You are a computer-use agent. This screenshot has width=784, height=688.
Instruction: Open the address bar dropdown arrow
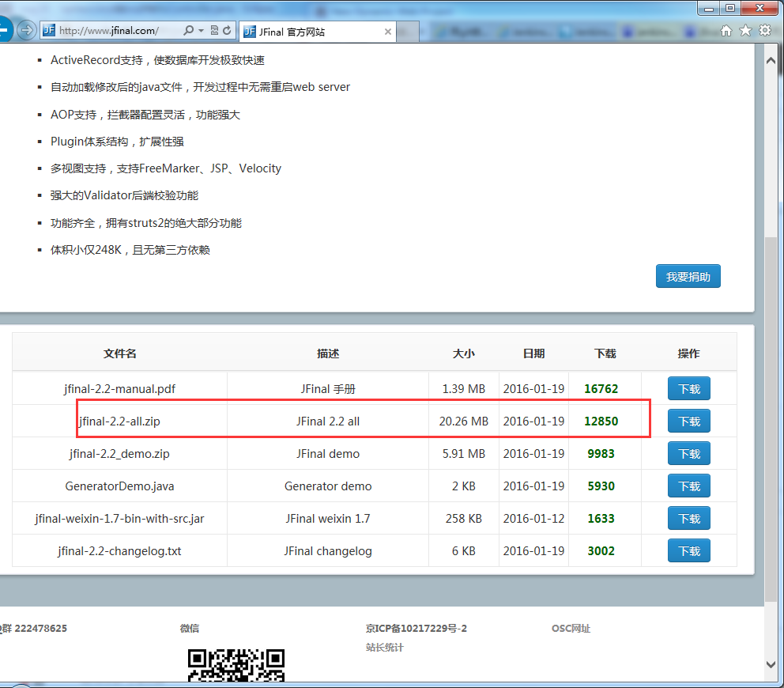(201, 31)
